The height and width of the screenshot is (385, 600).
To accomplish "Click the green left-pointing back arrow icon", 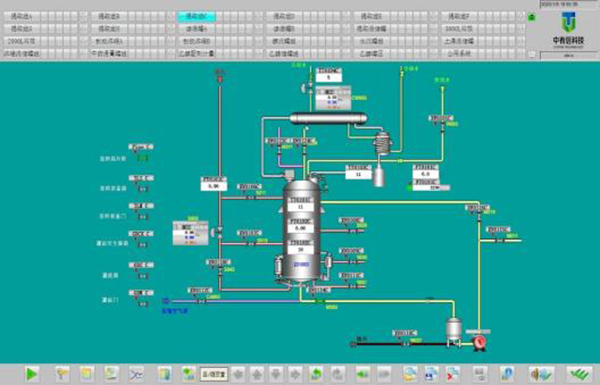I will pyautogui.click(x=363, y=374).
